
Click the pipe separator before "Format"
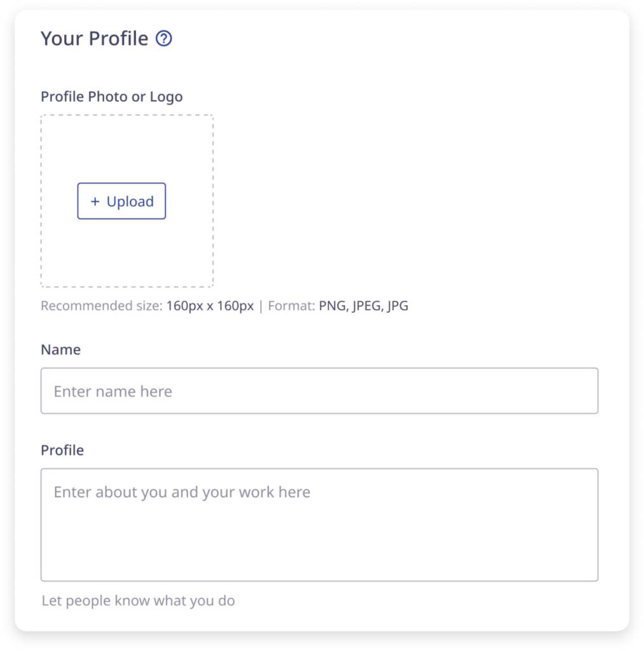tap(261, 306)
